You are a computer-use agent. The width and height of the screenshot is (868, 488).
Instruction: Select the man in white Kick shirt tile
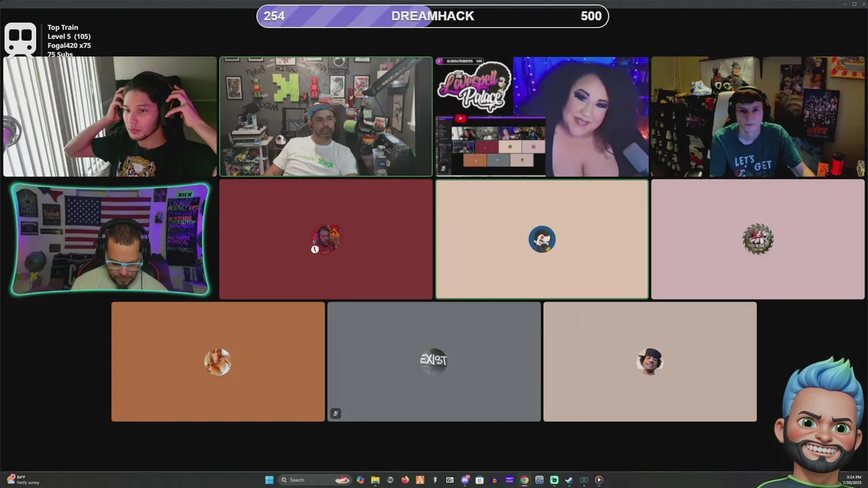click(x=325, y=117)
